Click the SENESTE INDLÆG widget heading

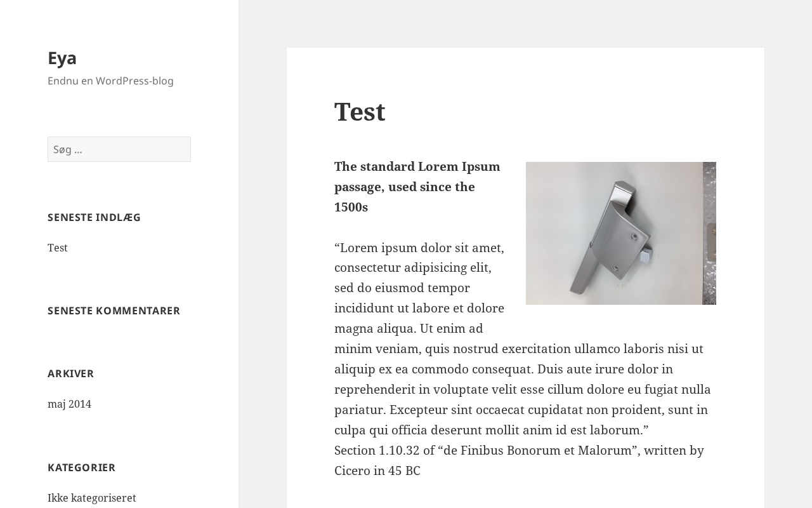tap(94, 217)
